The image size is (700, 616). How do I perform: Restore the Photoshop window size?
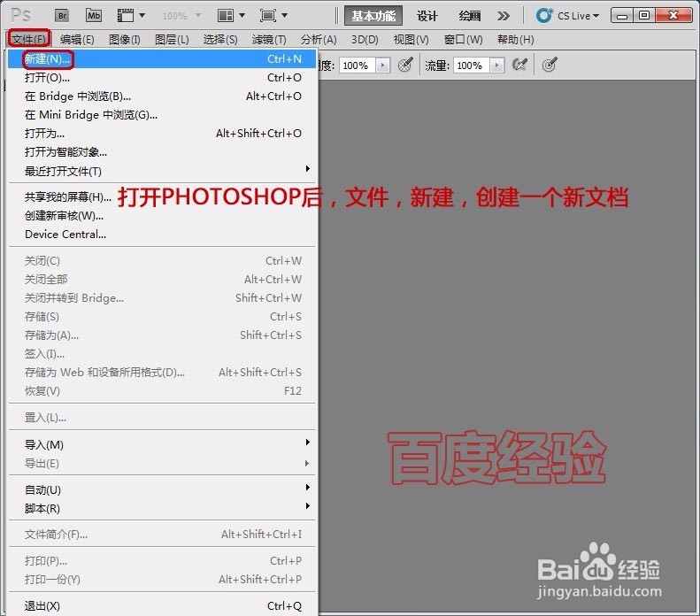[x=644, y=16]
